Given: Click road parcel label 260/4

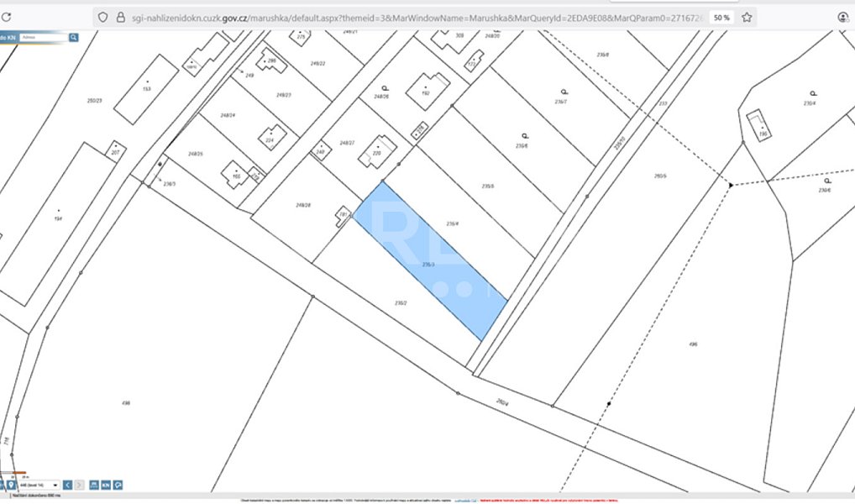Looking at the screenshot, I should click(x=502, y=402).
